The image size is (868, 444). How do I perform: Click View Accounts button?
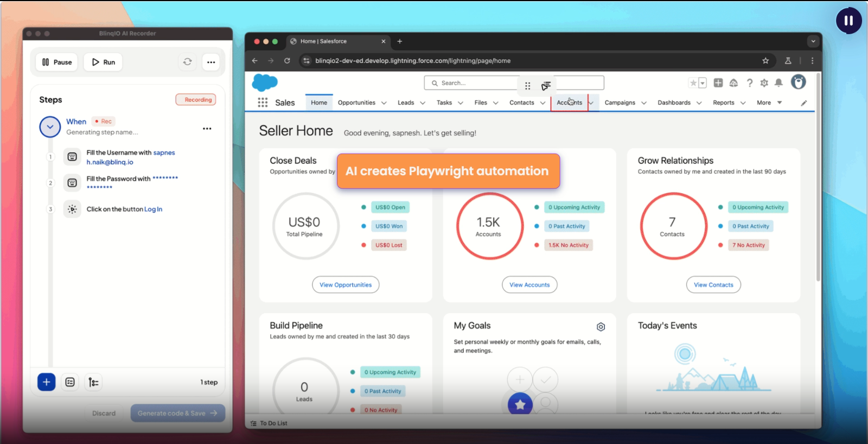point(529,285)
